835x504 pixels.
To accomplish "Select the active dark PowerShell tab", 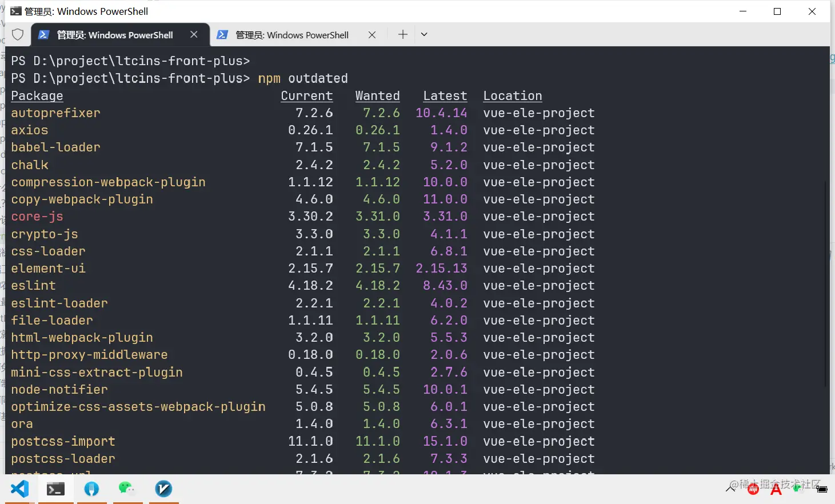I will [120, 35].
